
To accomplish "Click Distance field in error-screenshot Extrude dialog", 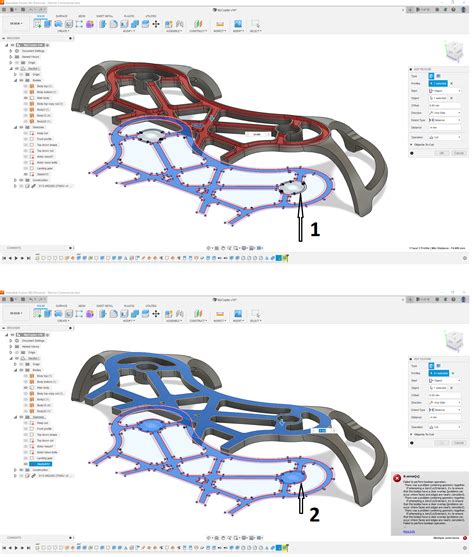I will coord(445,417).
